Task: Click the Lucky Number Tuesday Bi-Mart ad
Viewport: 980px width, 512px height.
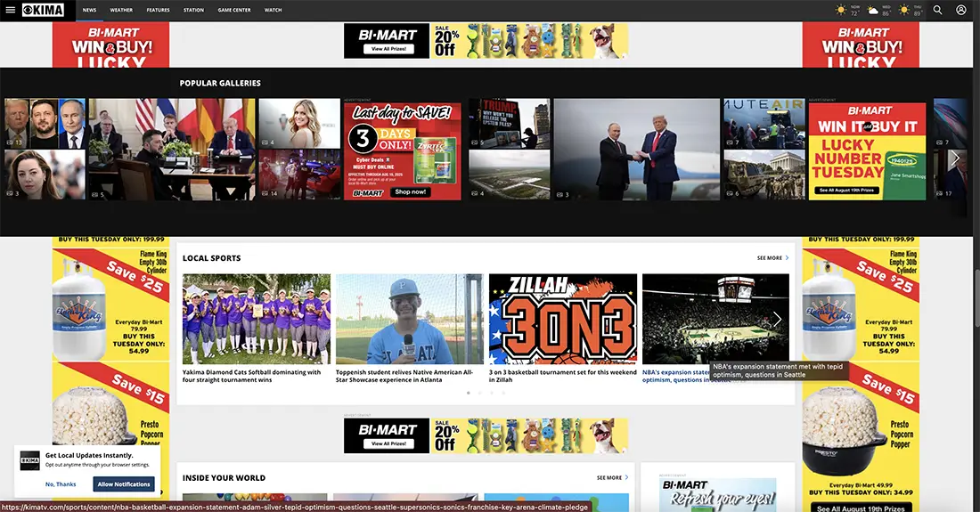Action: point(866,151)
